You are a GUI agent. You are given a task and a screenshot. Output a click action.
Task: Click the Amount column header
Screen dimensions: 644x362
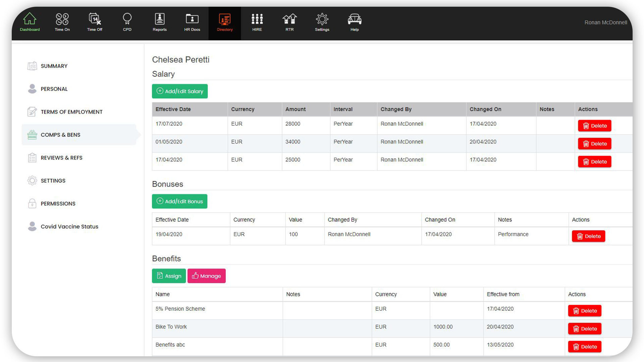(x=296, y=109)
